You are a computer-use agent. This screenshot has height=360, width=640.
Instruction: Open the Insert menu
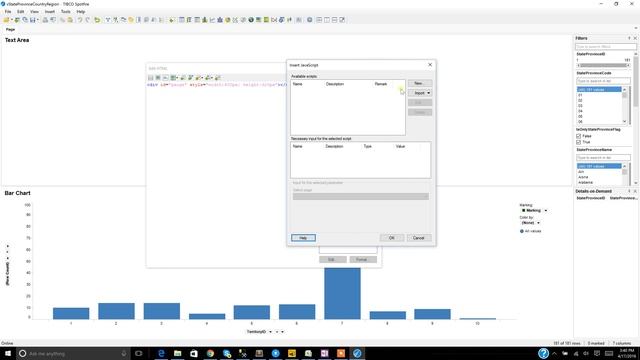click(x=50, y=12)
